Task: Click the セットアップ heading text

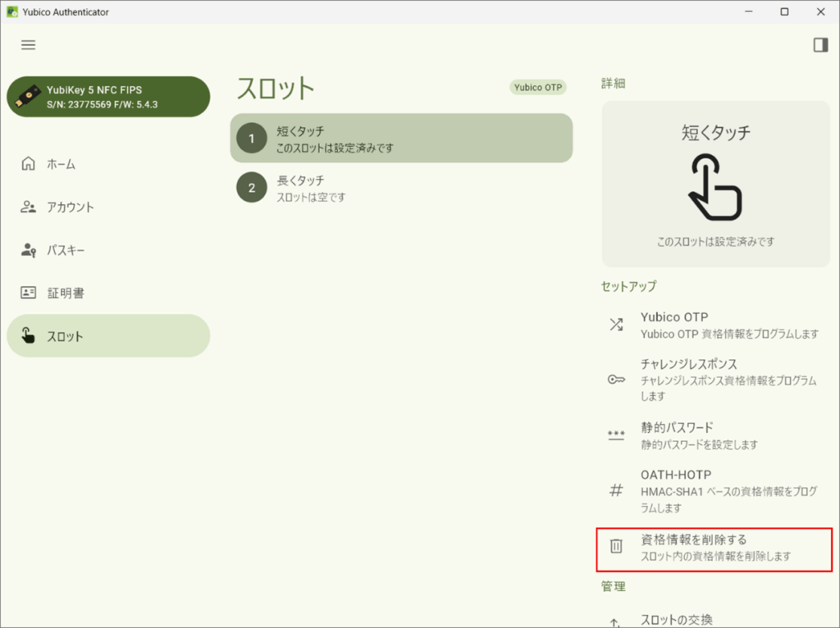Action: 628,286
